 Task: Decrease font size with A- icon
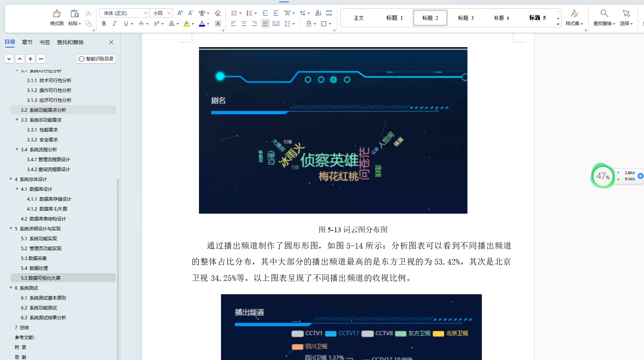click(191, 13)
